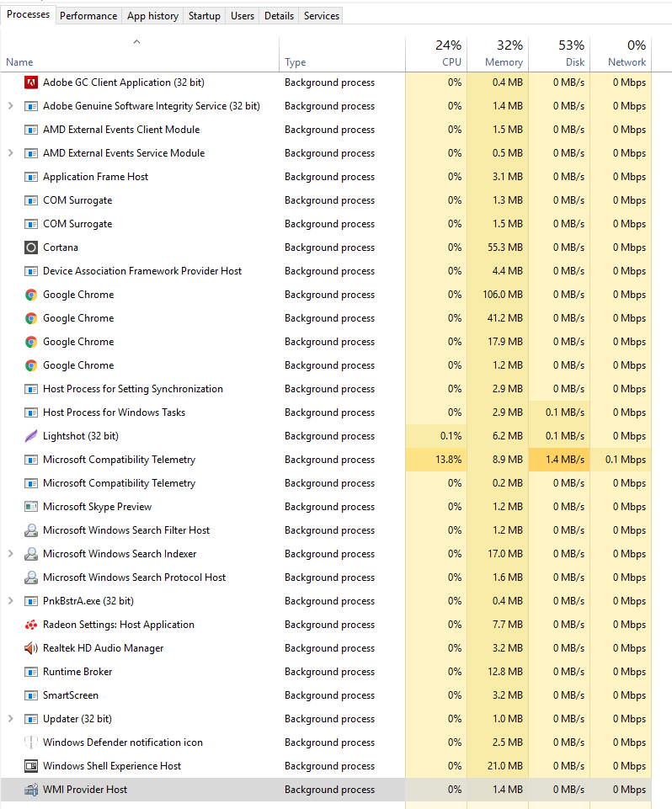Sort processes by the CPU column
Viewport: 672px width, 809px height.
click(x=435, y=53)
